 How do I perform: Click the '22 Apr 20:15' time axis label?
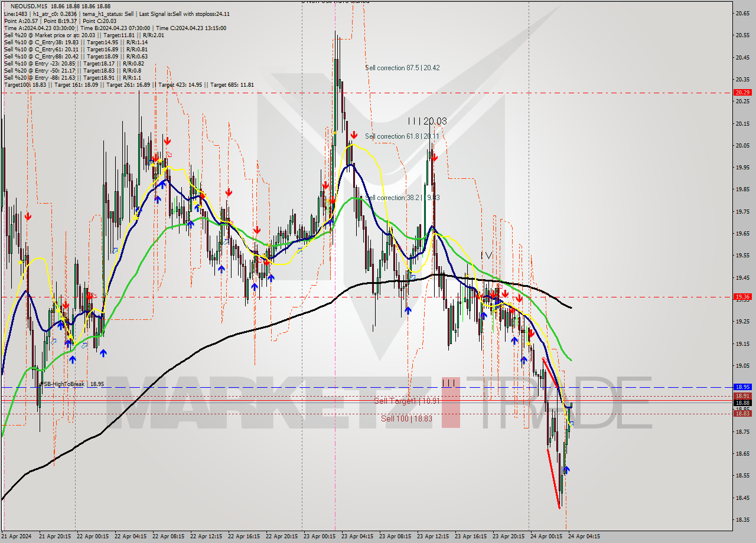[282, 537]
